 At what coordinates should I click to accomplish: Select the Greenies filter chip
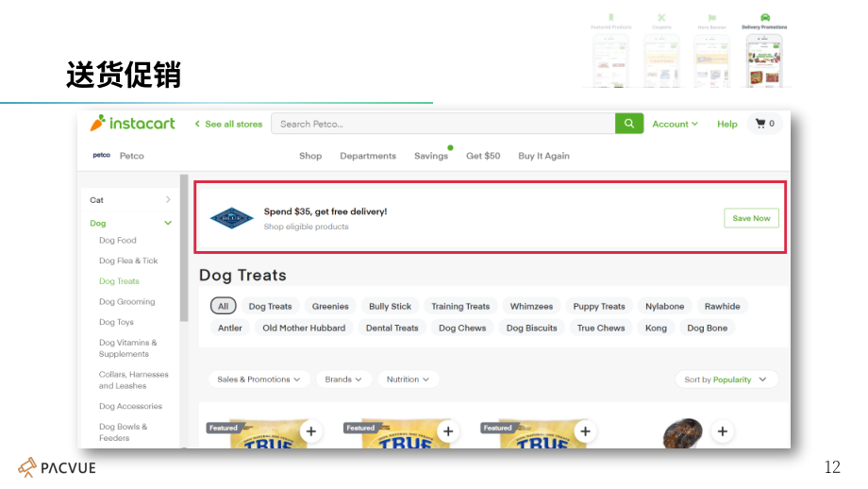click(330, 306)
